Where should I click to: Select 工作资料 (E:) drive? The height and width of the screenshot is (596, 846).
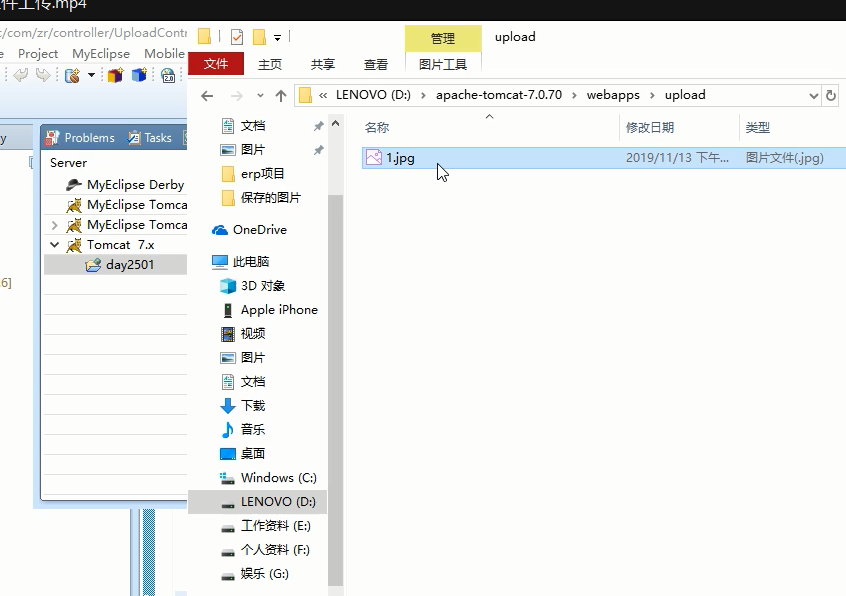(x=276, y=526)
